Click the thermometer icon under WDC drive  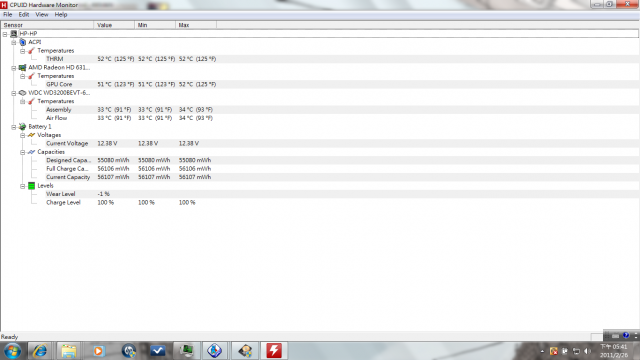(31, 101)
